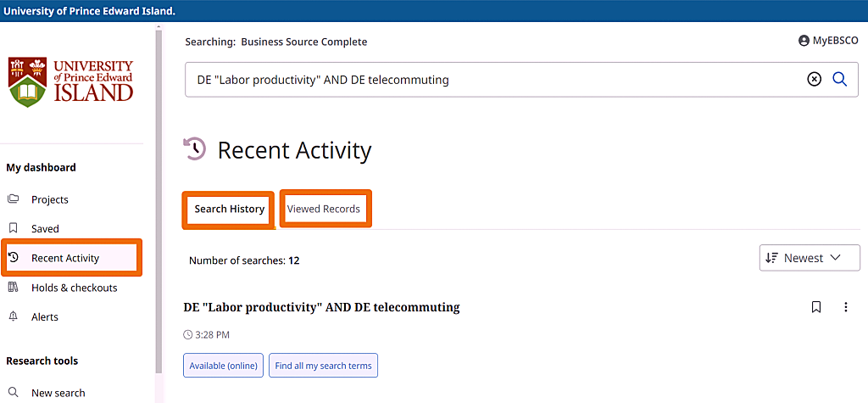The image size is (868, 403).
Task: Click inside the search query input field
Action: (x=492, y=80)
